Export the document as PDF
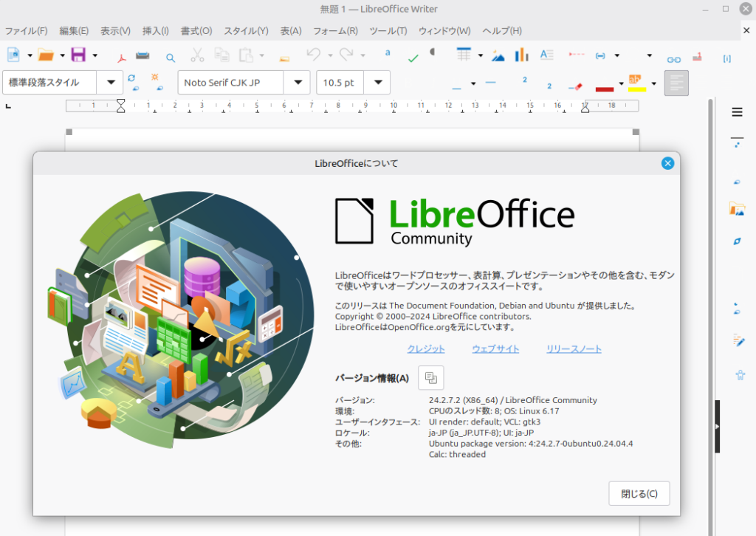The height and width of the screenshot is (536, 756). [x=121, y=56]
